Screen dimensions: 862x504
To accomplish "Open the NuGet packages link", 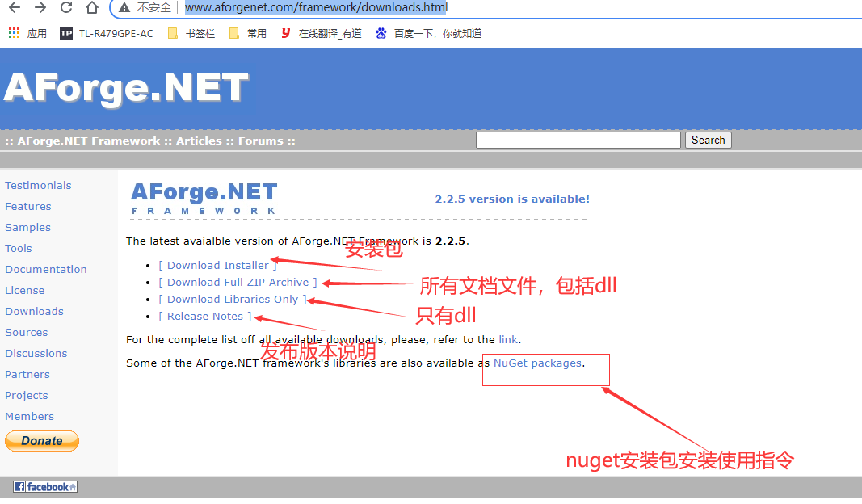I will (x=537, y=363).
